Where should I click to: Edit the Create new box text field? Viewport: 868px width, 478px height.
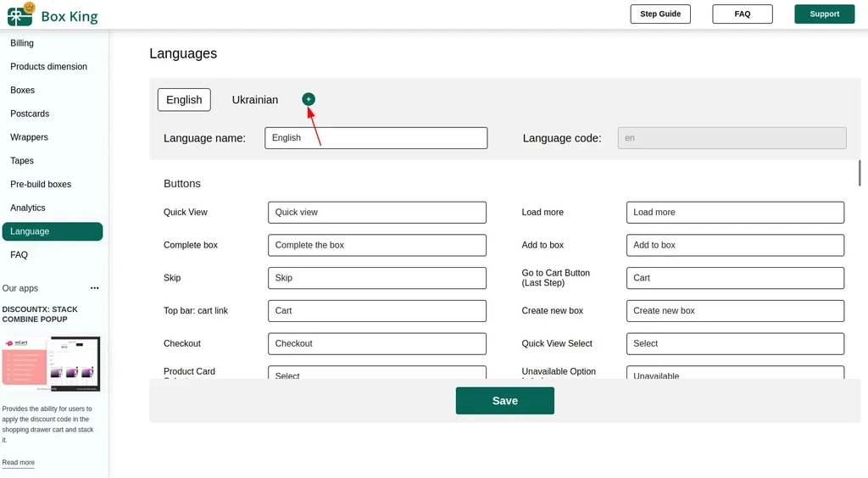[x=735, y=310]
